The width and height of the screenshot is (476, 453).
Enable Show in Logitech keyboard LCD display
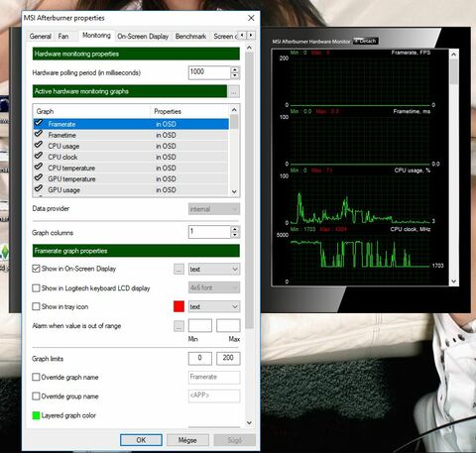[x=36, y=288]
